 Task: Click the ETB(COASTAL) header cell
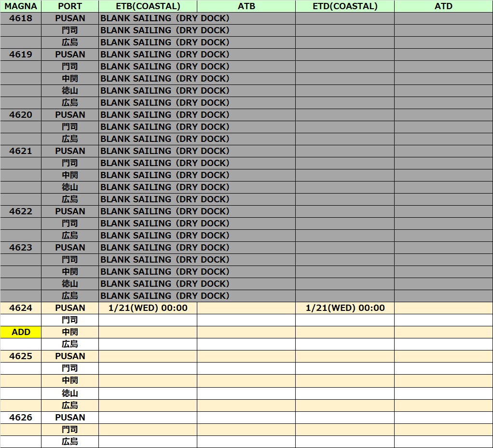[x=148, y=6]
